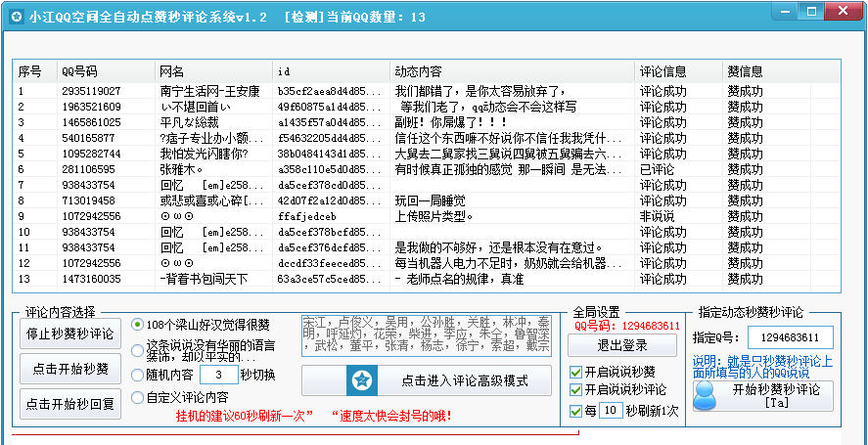868x445 pixels.
Task: Click nickname 平凡な総裁
Action: pyautogui.click(x=189, y=122)
